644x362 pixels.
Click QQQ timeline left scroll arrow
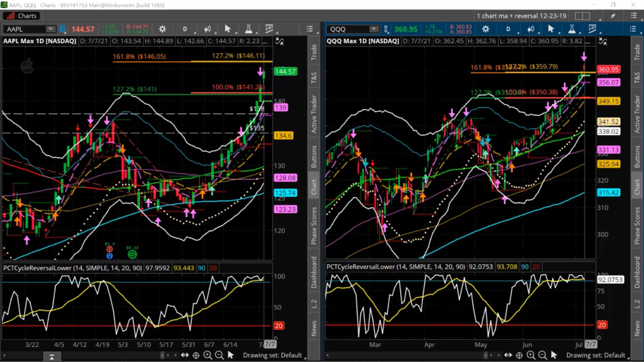pos(328,355)
